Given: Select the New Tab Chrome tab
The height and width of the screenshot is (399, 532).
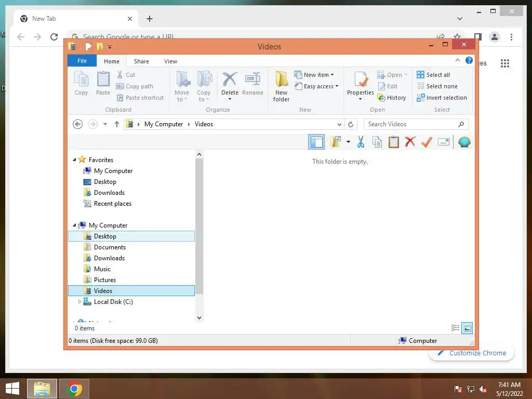Looking at the screenshot, I should point(76,19).
